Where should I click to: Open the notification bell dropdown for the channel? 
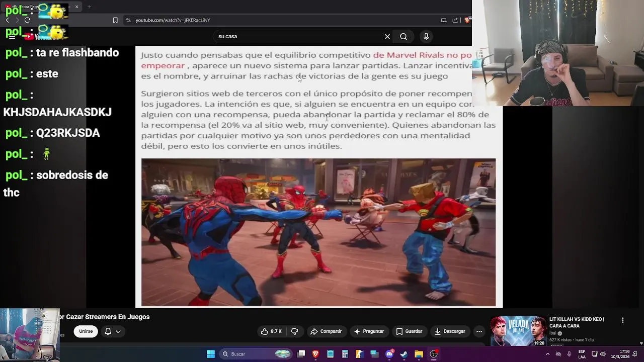coord(112,331)
